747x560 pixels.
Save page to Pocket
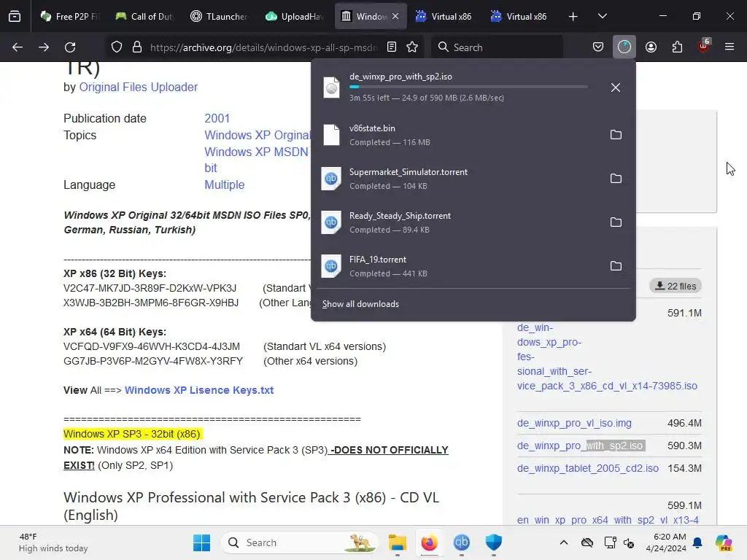598,47
